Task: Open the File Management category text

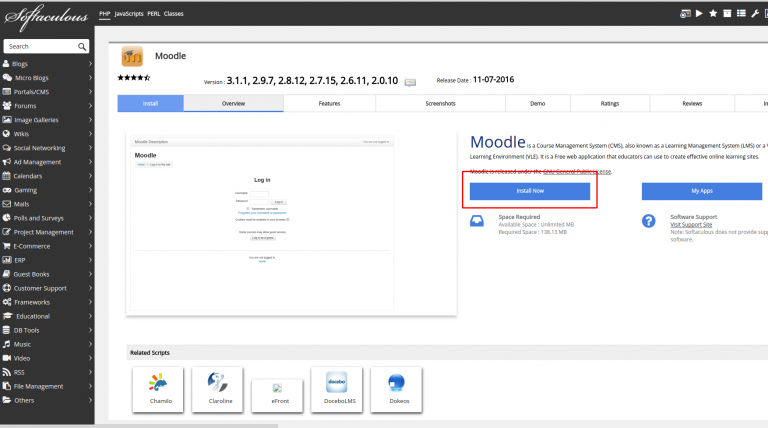Action: pyautogui.click(x=38, y=386)
